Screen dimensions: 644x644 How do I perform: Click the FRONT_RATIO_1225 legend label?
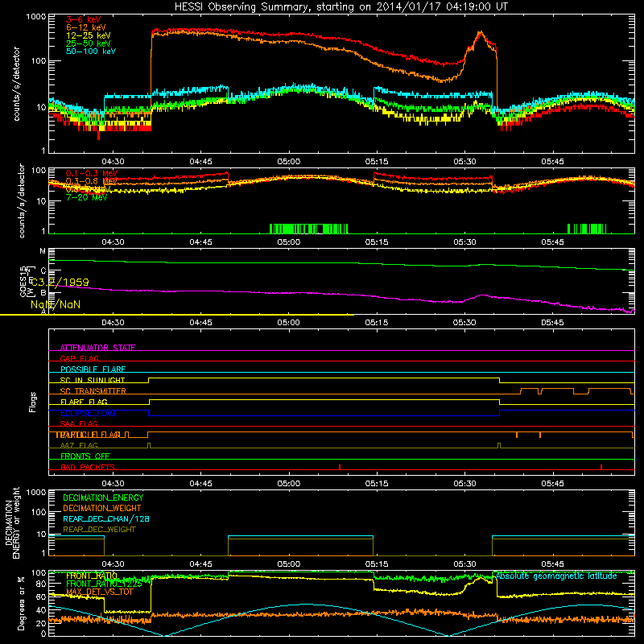click(x=104, y=584)
